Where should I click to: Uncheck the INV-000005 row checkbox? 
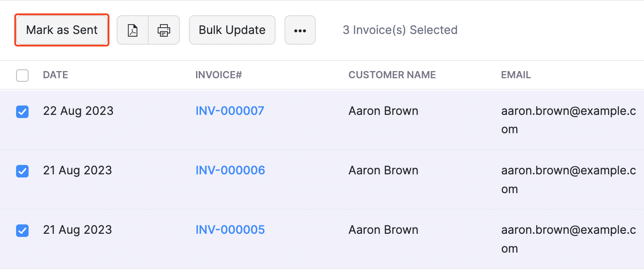[x=22, y=231]
